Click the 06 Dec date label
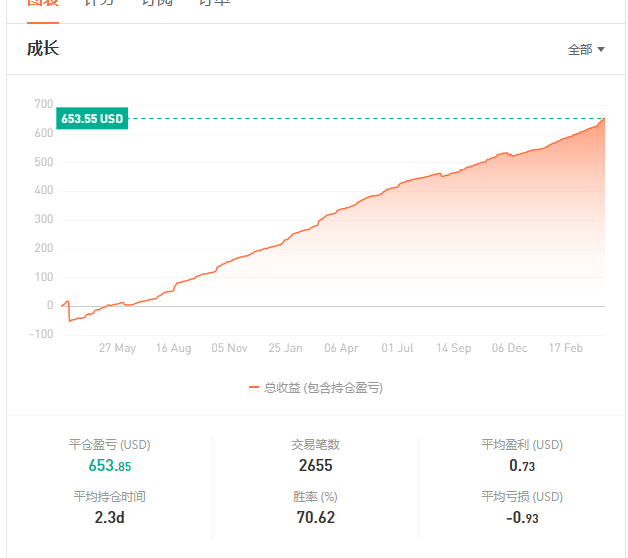This screenshot has height=558, width=628. pyautogui.click(x=509, y=348)
